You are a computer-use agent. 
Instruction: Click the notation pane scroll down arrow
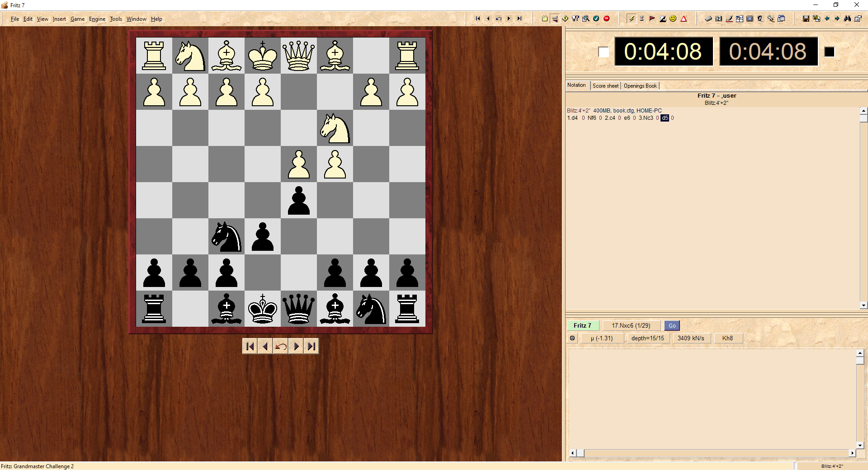pos(863,305)
